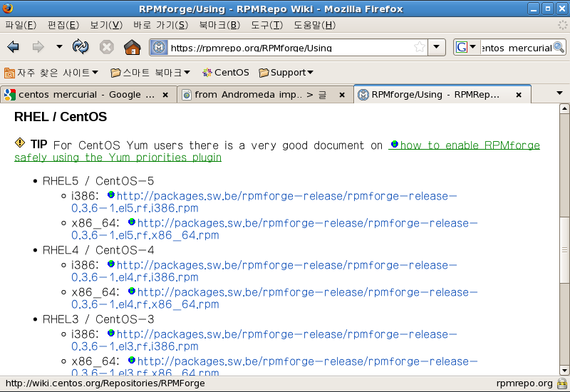Go back with the Back arrow button
The height and width of the screenshot is (392, 570).
click(x=13, y=47)
